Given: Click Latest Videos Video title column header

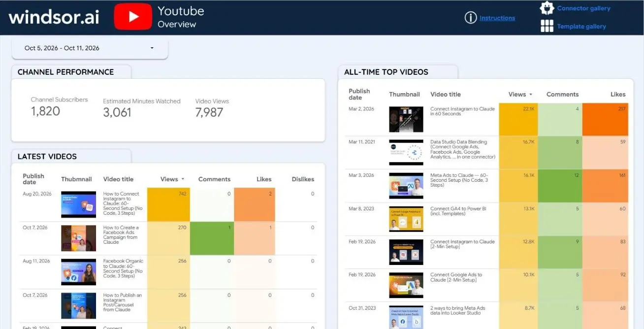Looking at the screenshot, I should pyautogui.click(x=118, y=179).
